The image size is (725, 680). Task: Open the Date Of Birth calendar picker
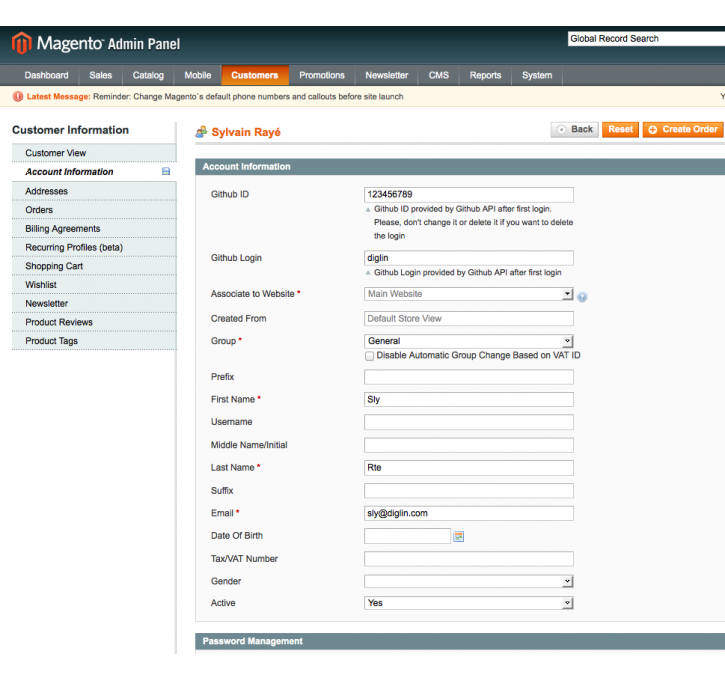(x=458, y=536)
